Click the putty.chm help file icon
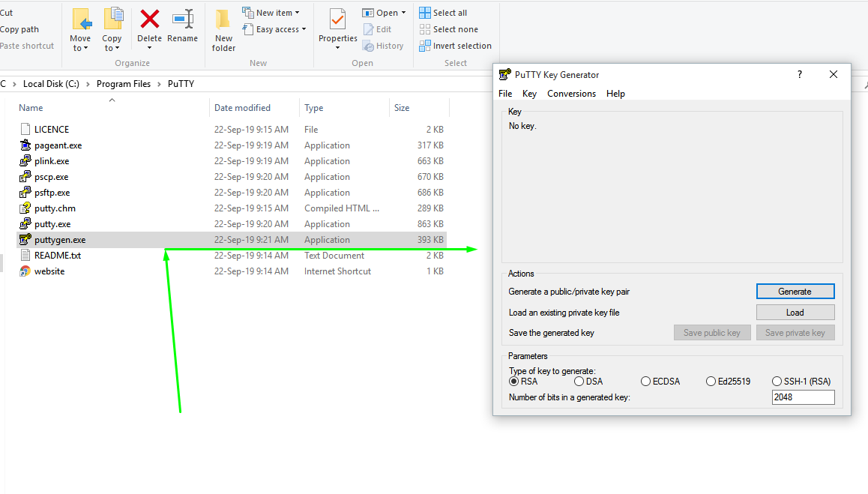Screen dimensions: 868x494 [x=25, y=208]
